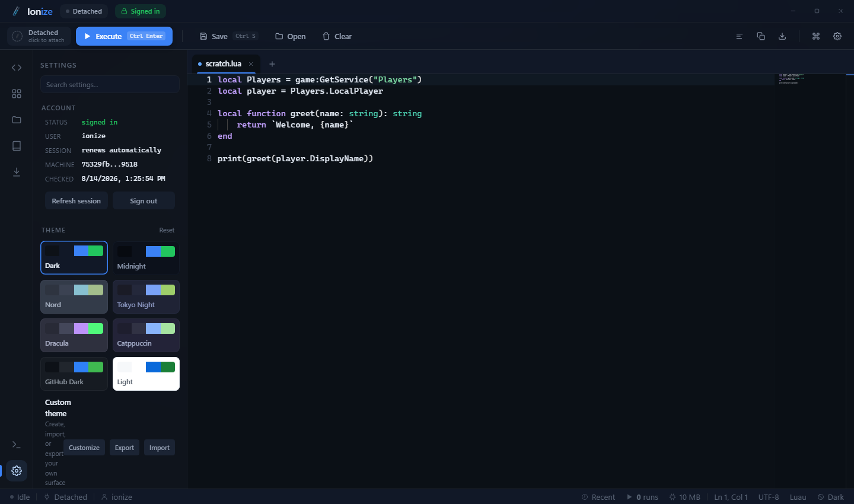Focus the Search settings field
Screen dimensions: 854x504
[x=110, y=85]
